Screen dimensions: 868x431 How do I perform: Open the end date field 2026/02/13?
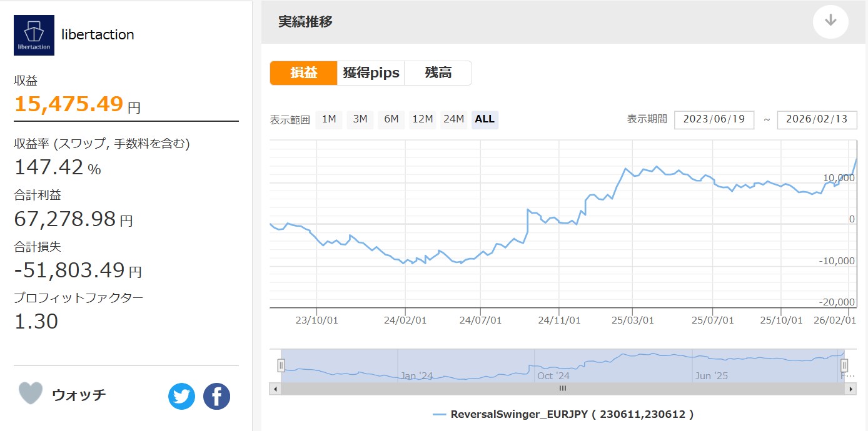pos(817,119)
